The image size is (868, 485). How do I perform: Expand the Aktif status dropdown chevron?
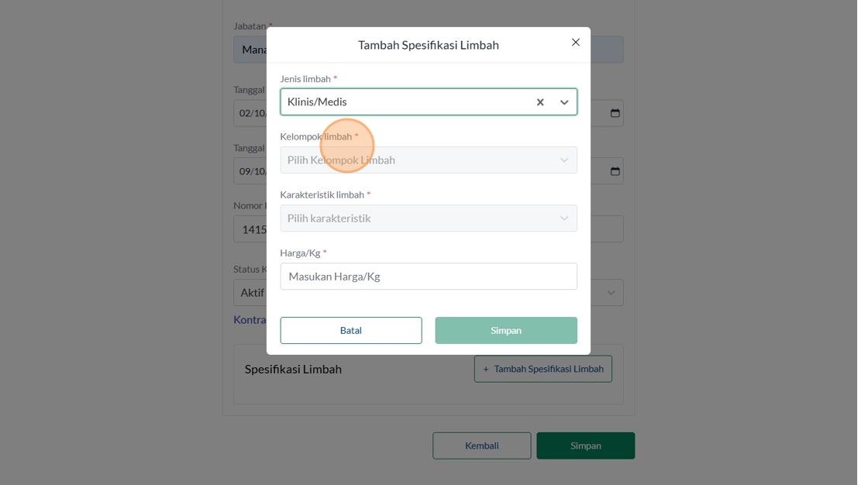pos(611,293)
